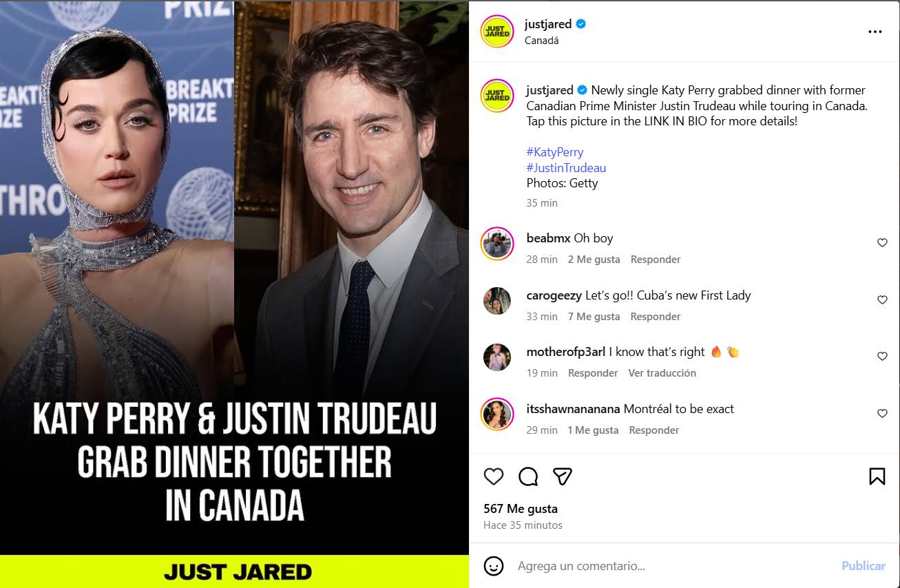Click the #JustinTrudeau hashtag
This screenshot has width=900, height=588.
click(566, 168)
